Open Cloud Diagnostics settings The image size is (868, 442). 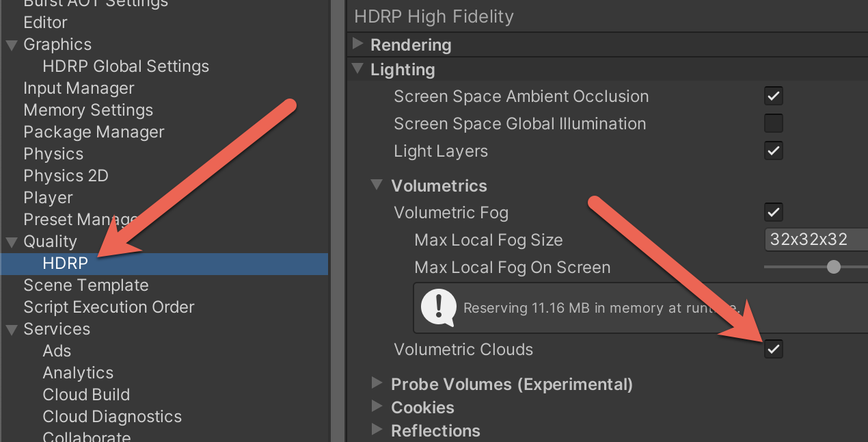click(112, 417)
